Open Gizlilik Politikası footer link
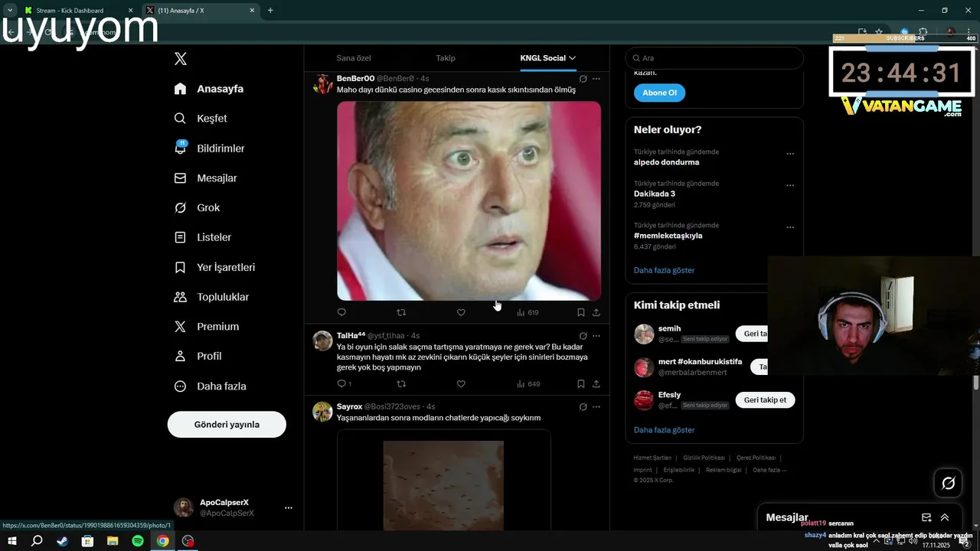 (x=704, y=458)
